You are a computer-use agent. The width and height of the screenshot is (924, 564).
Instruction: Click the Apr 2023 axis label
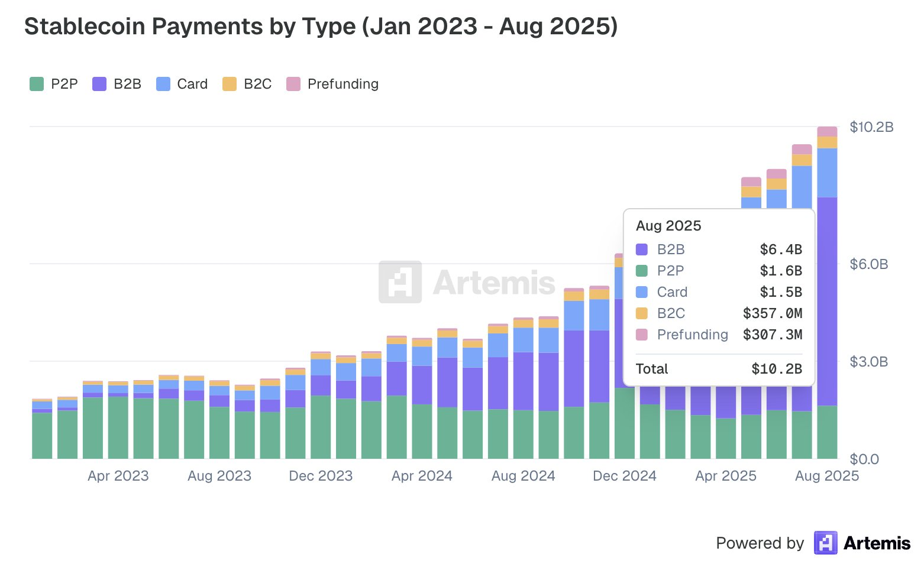(118, 475)
